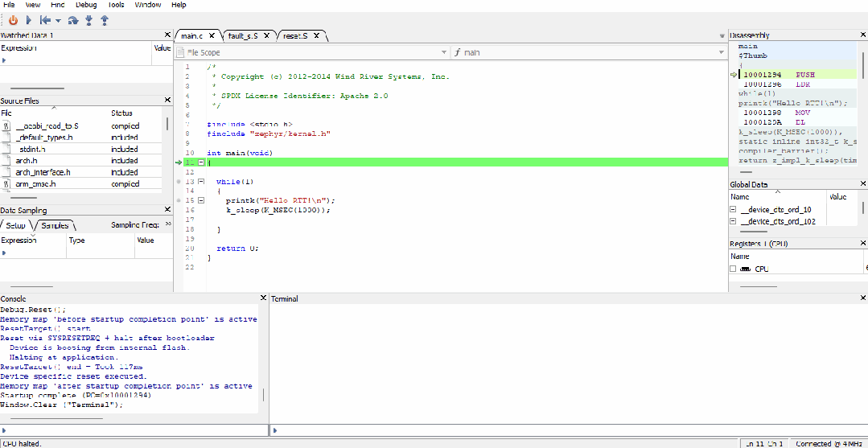This screenshot has height=448, width=868.
Task: Close the Source Files panel
Action: (x=167, y=100)
